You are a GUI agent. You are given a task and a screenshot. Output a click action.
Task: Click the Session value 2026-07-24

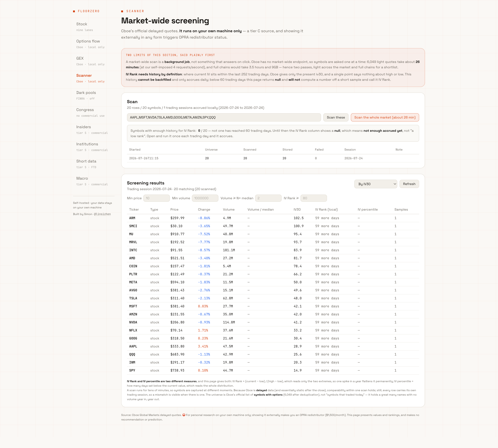click(x=353, y=158)
